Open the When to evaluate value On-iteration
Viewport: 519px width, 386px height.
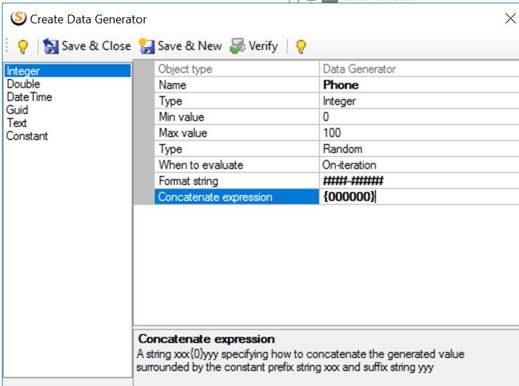click(x=419, y=165)
